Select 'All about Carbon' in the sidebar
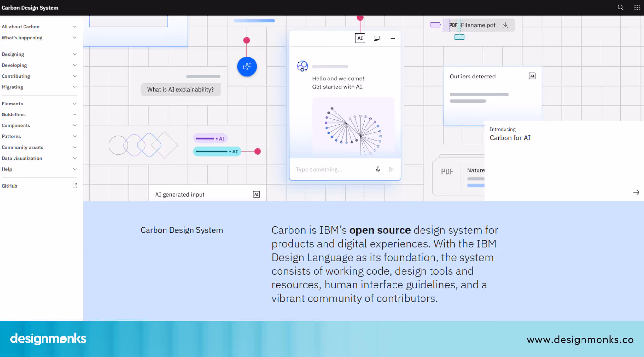The width and height of the screenshot is (644, 357). 21,27
